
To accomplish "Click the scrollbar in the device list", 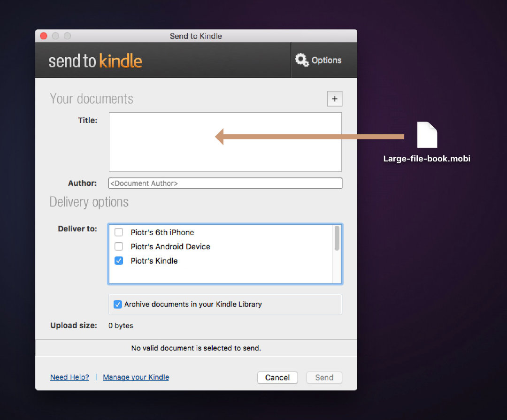I will (x=337, y=239).
